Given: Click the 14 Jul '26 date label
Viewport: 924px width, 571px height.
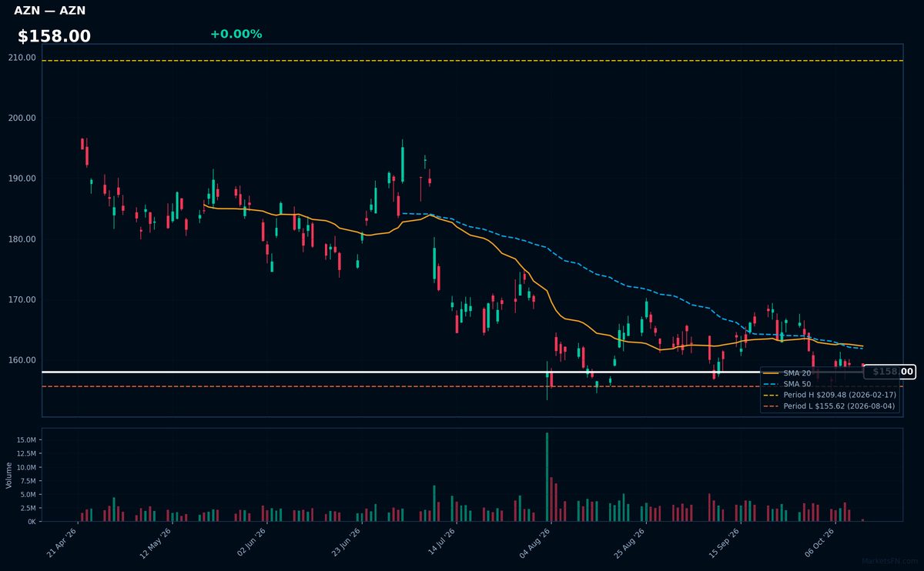Looking at the screenshot, I should tap(441, 543).
